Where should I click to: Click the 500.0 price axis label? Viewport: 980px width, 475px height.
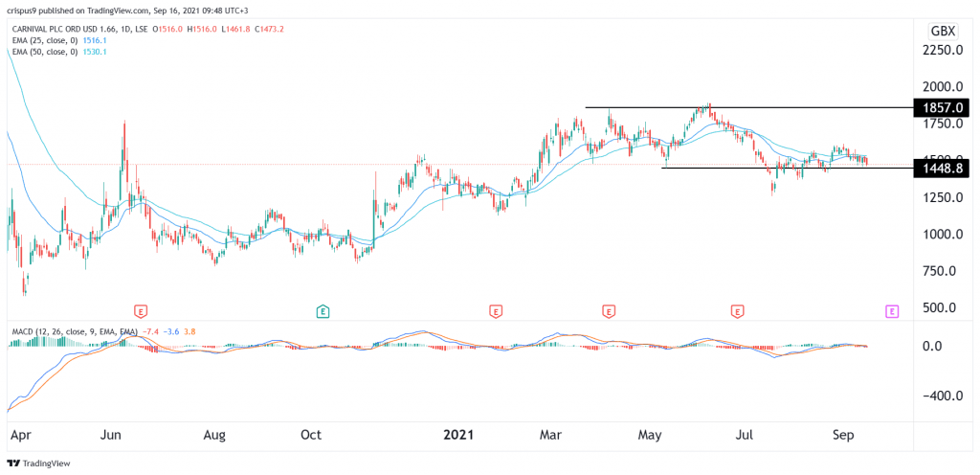942,308
